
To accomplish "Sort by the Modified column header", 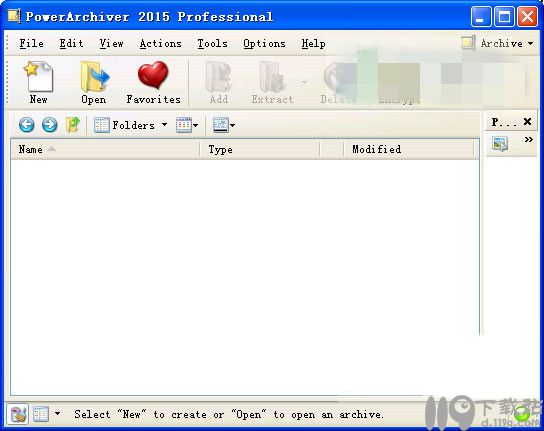I will [x=408, y=150].
